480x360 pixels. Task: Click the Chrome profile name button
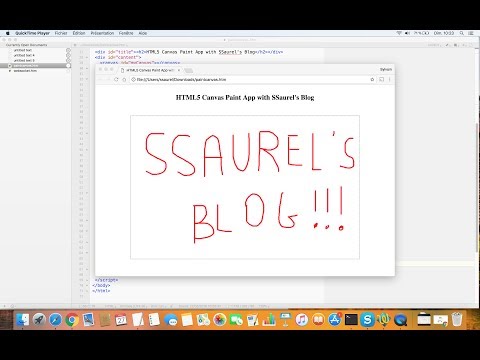(386, 69)
